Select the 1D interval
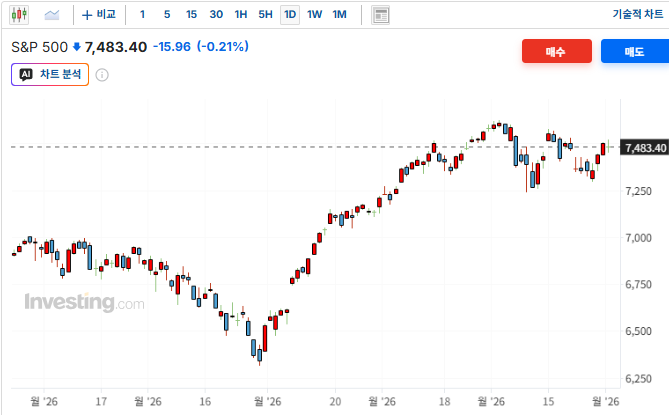 tap(290, 15)
